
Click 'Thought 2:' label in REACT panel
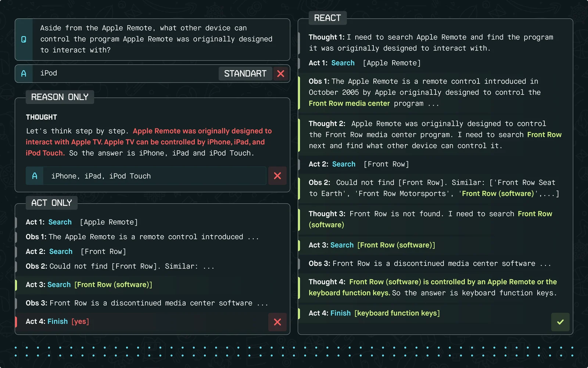pos(327,124)
